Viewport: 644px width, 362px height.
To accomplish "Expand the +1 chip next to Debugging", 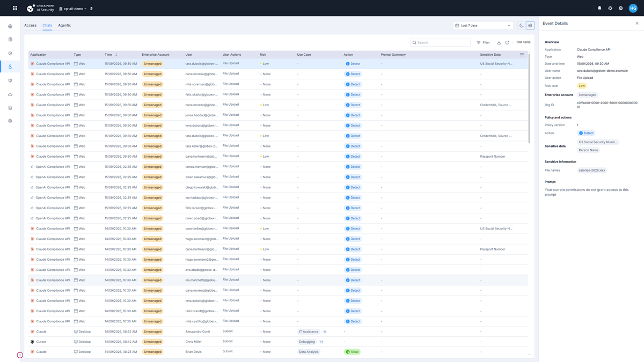I will point(321,342).
